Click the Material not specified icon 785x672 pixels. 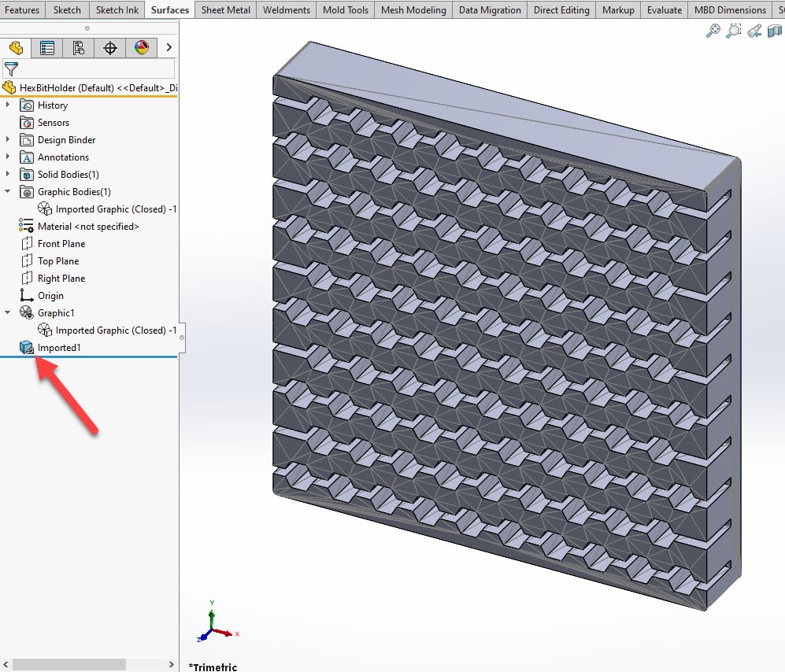[x=26, y=226]
